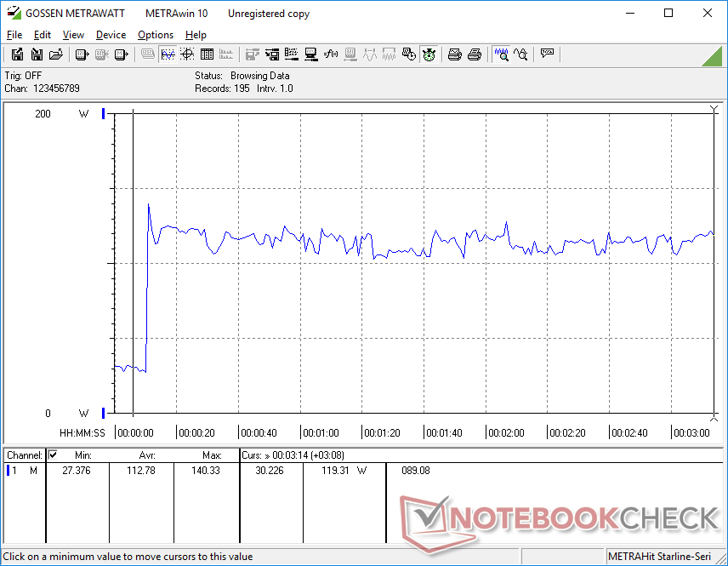728x566 pixels.
Task: Click the crosshair XY view icon
Action: (x=187, y=54)
